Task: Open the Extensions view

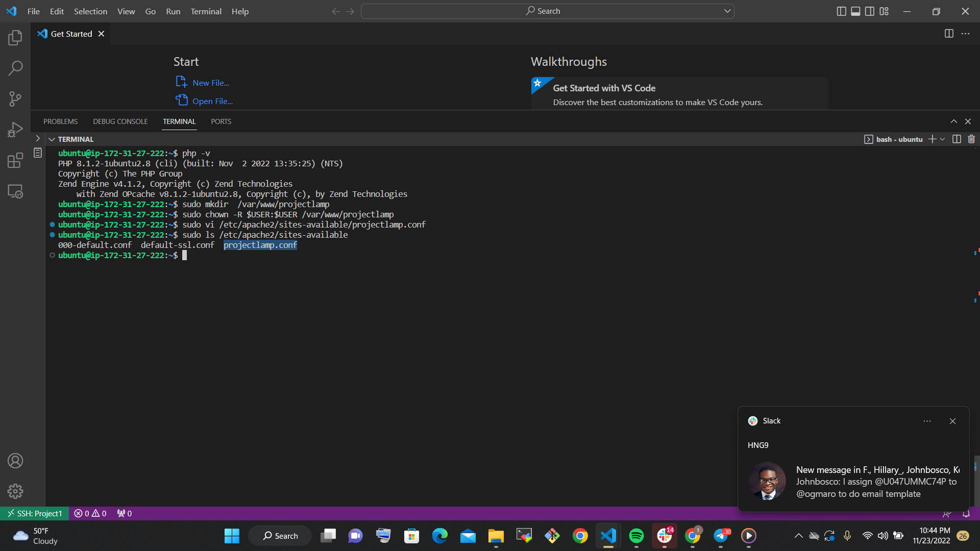Action: click(15, 160)
